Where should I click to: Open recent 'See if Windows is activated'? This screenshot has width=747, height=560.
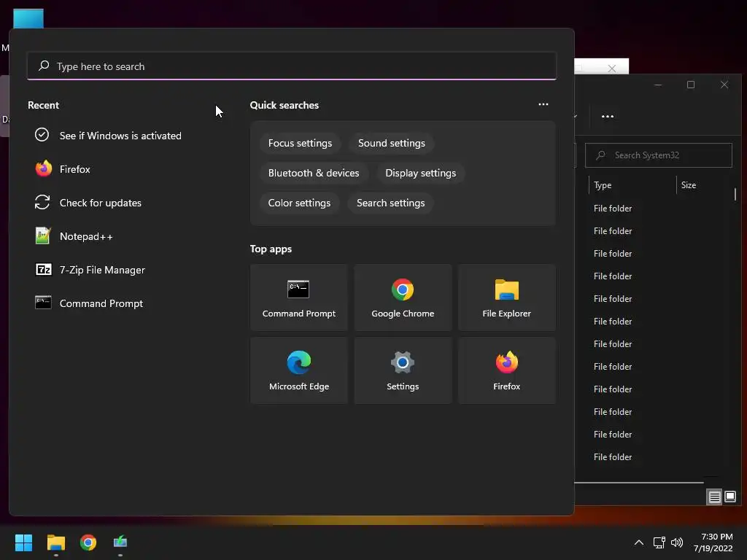click(x=120, y=136)
